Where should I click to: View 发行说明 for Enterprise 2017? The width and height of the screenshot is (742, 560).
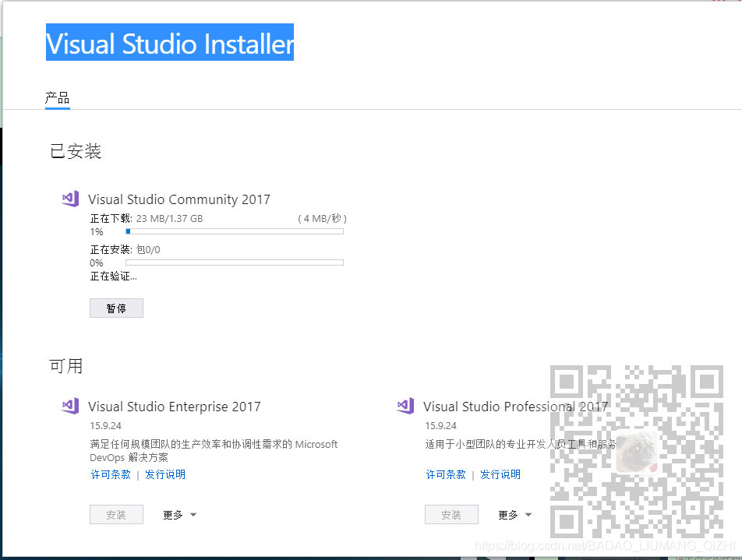[165, 474]
